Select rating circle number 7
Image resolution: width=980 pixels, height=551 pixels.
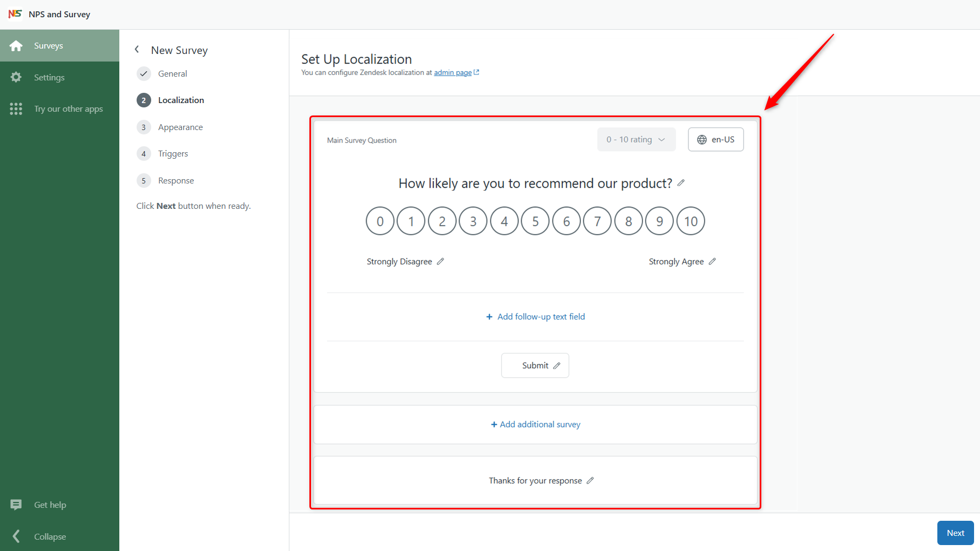point(597,221)
